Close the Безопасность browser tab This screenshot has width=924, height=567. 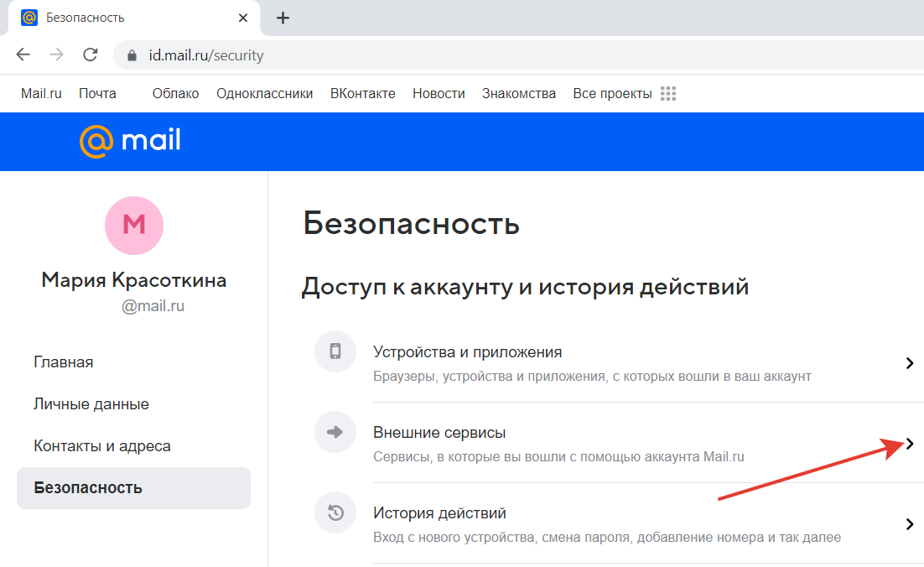[x=243, y=18]
